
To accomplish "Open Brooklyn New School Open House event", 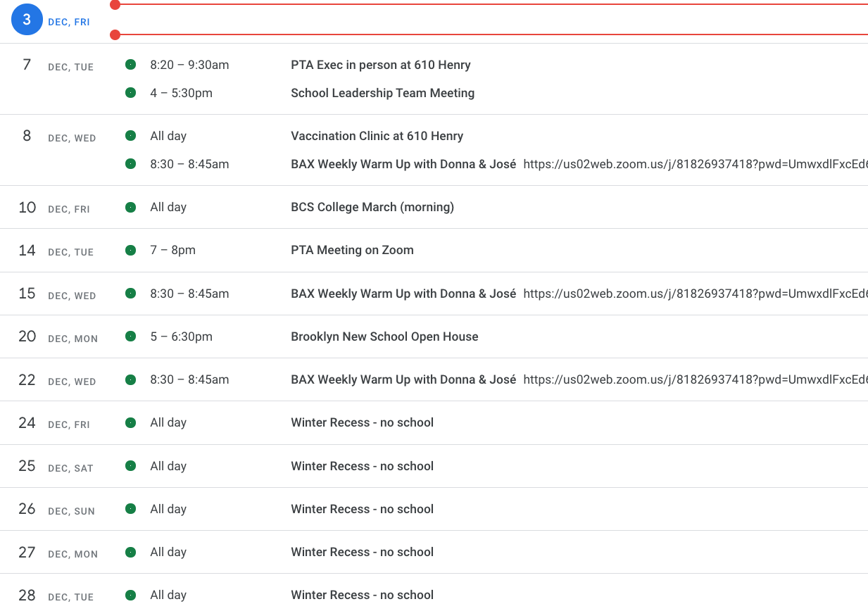I will click(x=384, y=336).
